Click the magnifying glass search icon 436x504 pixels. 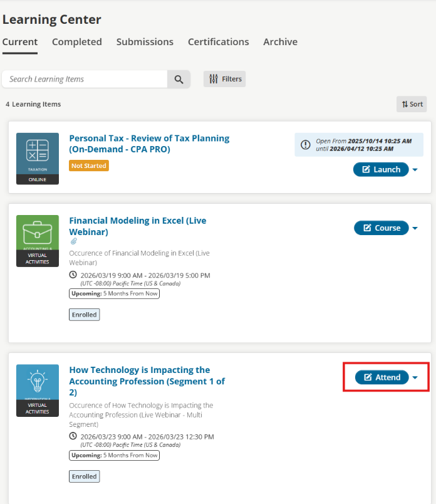tap(179, 79)
